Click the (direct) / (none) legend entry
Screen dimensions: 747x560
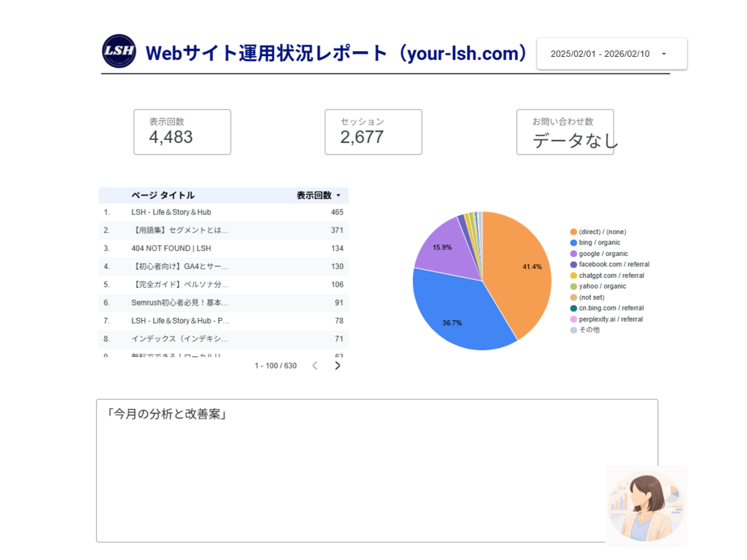602,232
